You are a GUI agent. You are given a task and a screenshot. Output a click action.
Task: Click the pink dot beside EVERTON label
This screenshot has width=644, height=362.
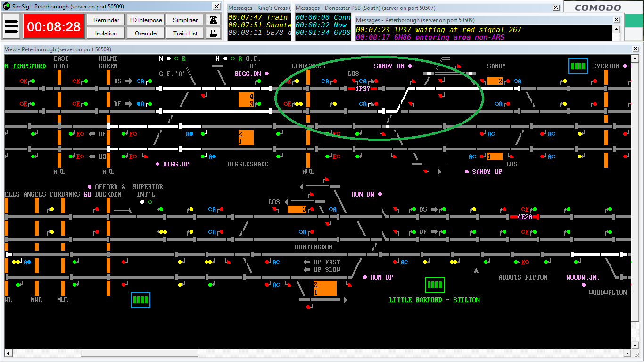625,66
